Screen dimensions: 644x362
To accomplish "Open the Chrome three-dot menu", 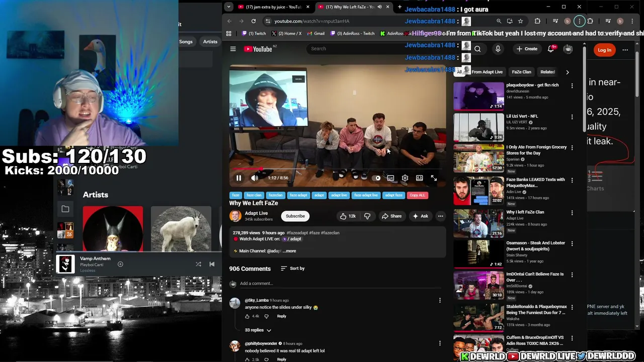I will [x=580, y=21].
